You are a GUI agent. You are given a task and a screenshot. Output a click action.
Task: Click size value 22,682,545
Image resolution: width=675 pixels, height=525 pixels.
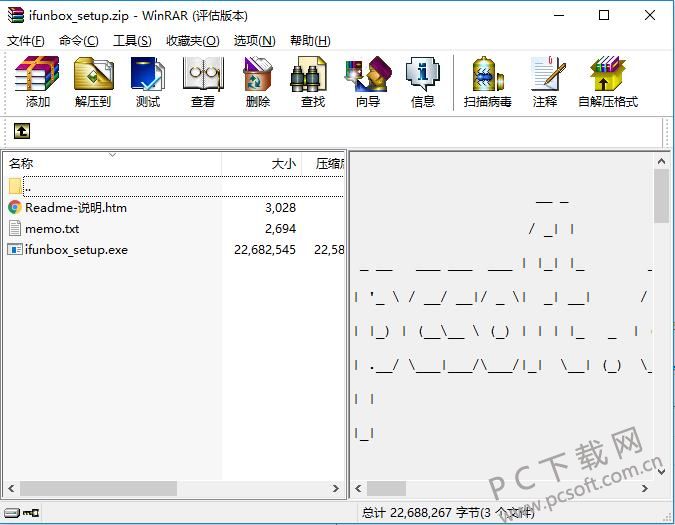pyautogui.click(x=265, y=250)
